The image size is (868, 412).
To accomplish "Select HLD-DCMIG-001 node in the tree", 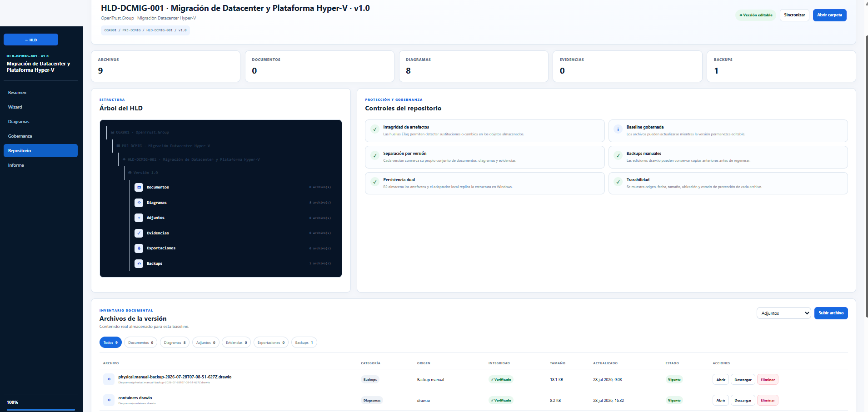I will tap(191, 159).
